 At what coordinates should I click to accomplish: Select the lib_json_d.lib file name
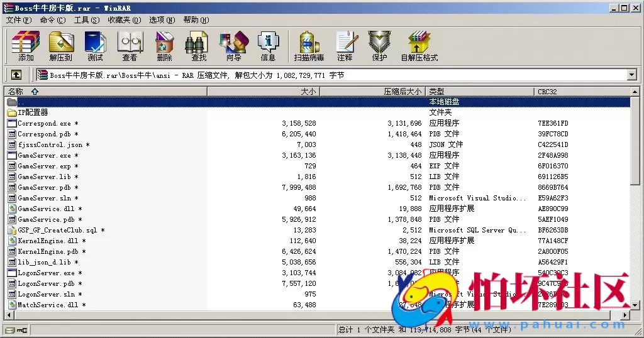44,262
